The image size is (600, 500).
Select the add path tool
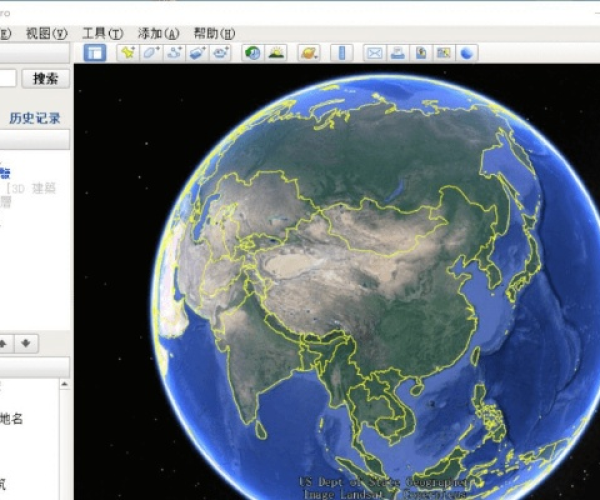(x=174, y=53)
